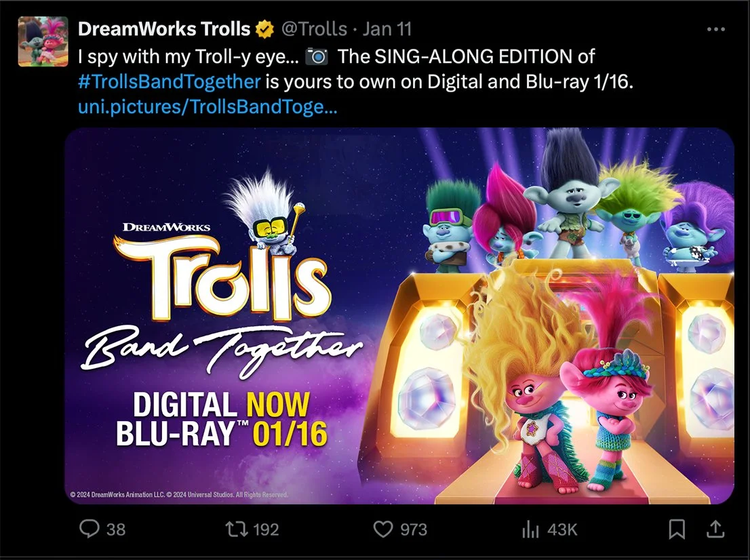Screen dimensions: 750x560
Task: Click the share upload arrow icon
Action: [715, 529]
